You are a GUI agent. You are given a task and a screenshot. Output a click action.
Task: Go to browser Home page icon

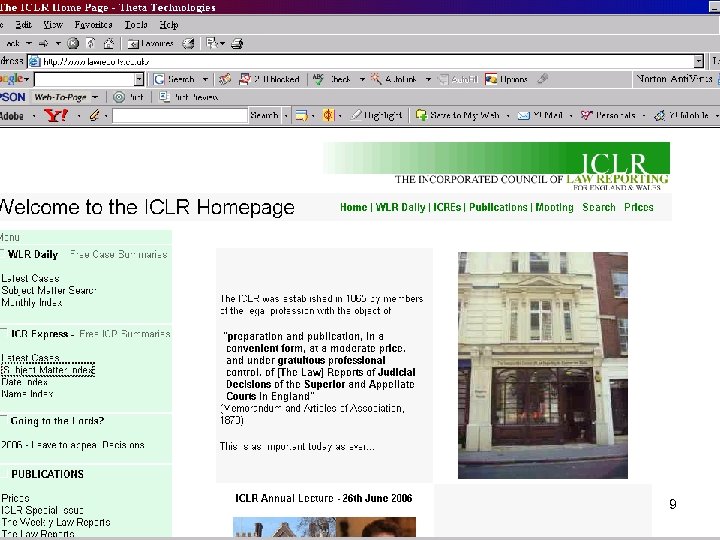coord(109,44)
